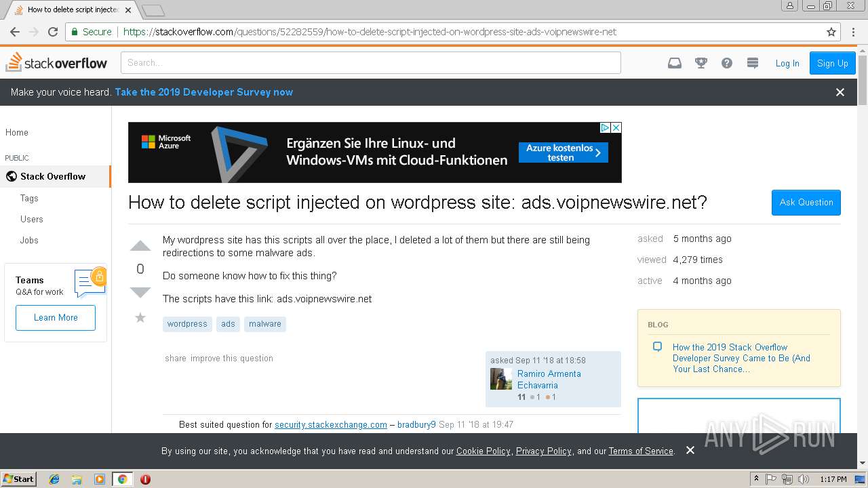The image size is (868, 488).
Task: Open the Stack Exchange sites icon
Action: 752,63
